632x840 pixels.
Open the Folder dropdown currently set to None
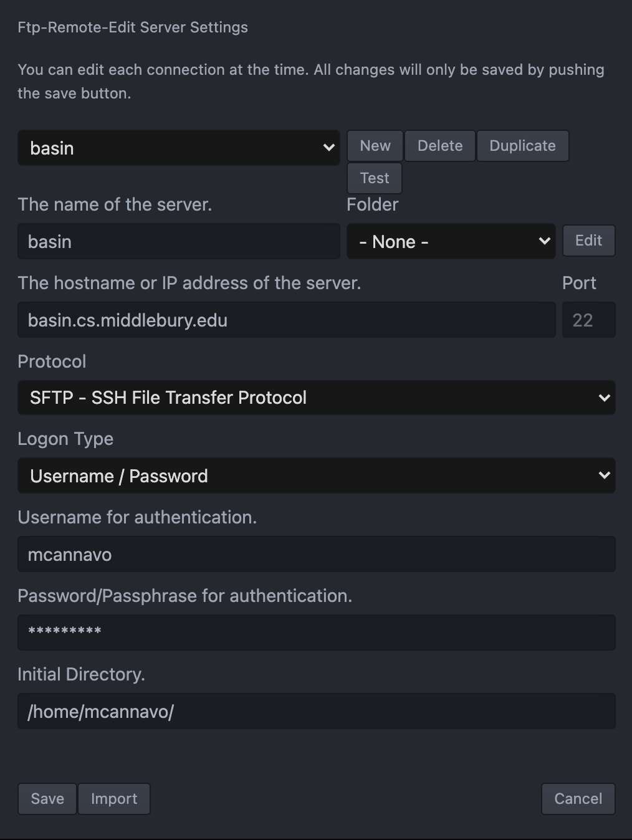(x=451, y=241)
